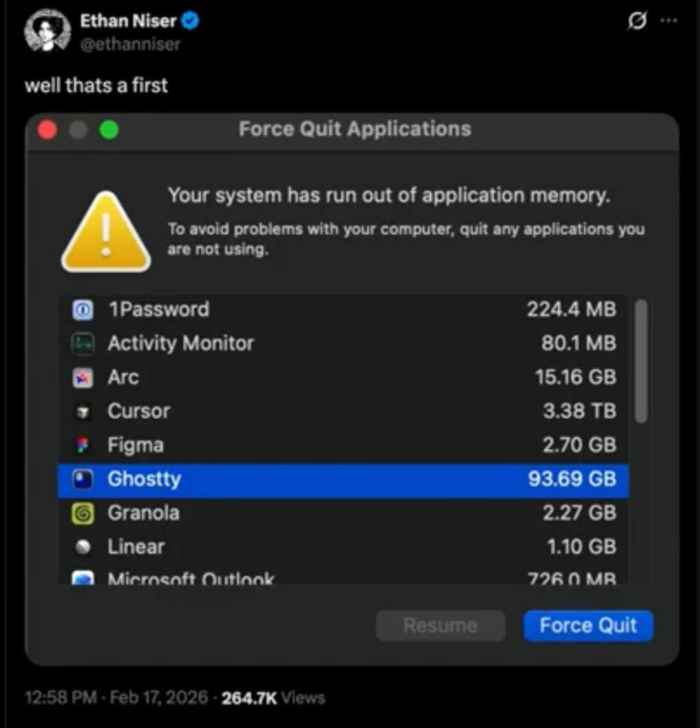Select Cursor's 3.38 TB memory value
The image size is (700, 728).
point(579,411)
